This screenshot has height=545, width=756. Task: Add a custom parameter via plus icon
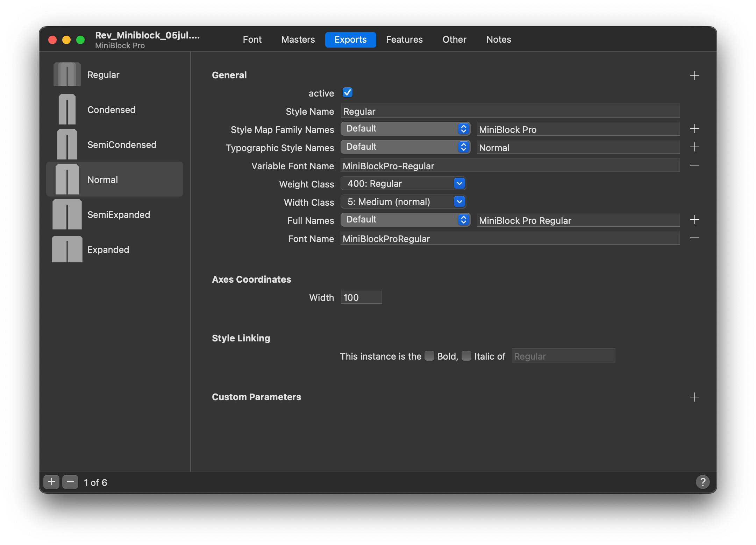(x=694, y=397)
